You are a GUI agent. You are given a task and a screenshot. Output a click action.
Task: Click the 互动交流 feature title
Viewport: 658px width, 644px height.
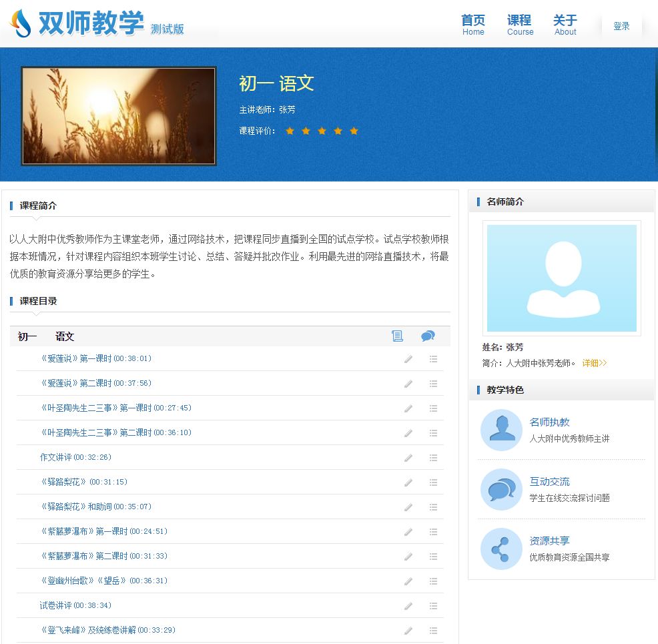point(549,482)
